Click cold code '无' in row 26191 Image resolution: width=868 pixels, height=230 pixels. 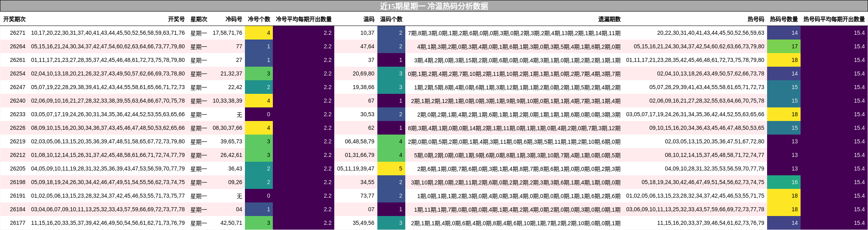[x=239, y=196]
